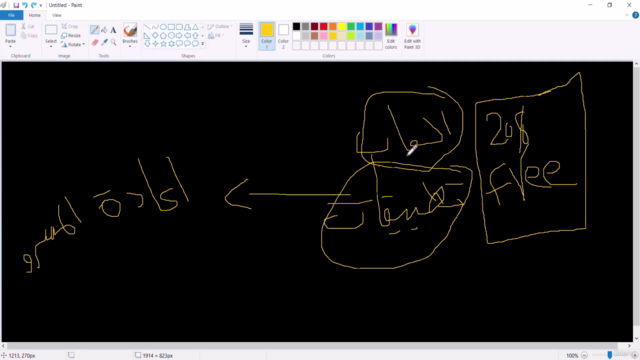Open the Brushes dropdown arrow
The image size is (640, 360).
point(130,47)
